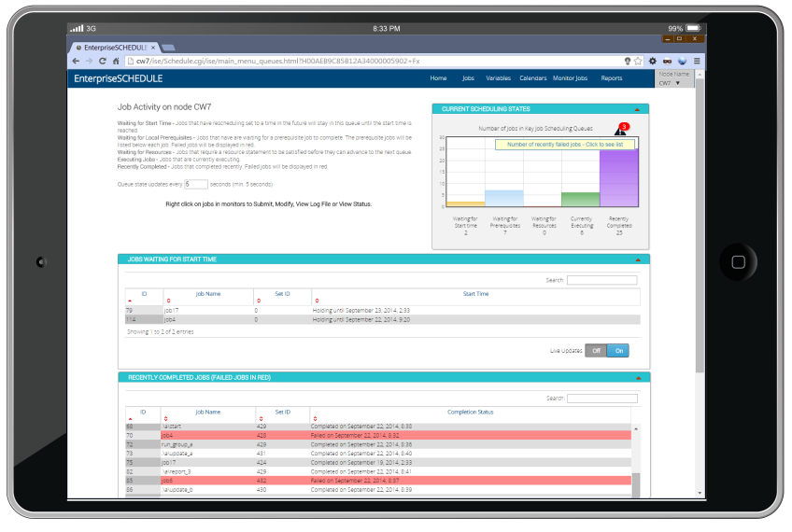Click the browser address bar URL
The image size is (792, 532).
277,61
